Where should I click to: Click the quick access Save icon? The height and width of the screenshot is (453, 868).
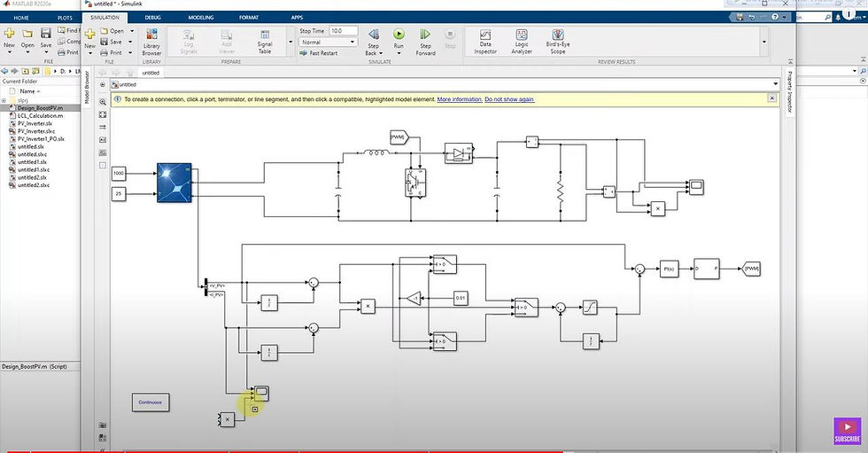(740, 17)
